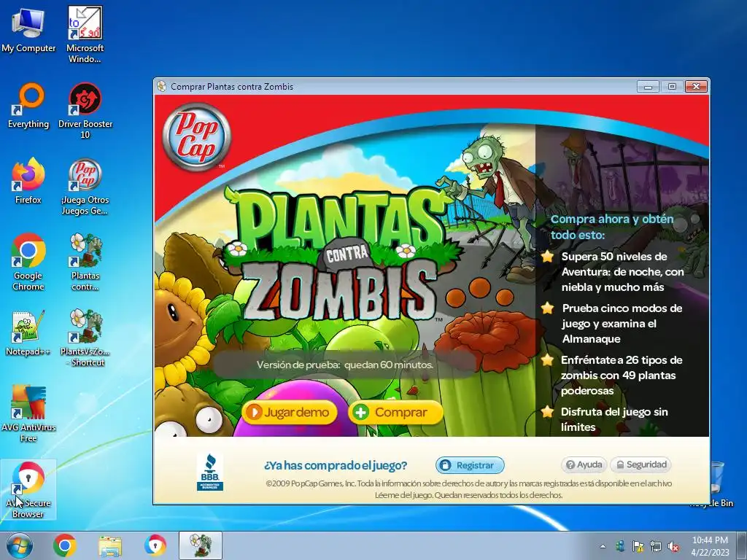Open the ¡Juega Otros Juegos PopCap shortcut

85,187
